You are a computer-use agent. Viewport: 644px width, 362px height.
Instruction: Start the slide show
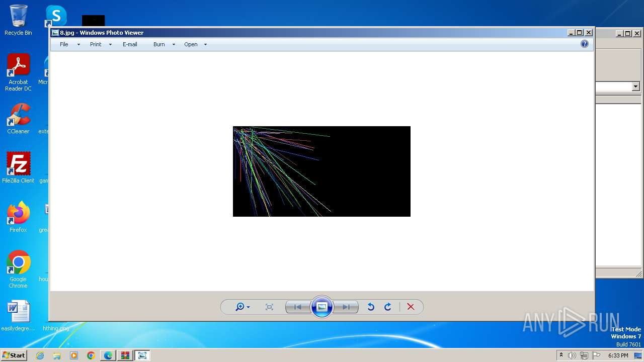click(322, 307)
